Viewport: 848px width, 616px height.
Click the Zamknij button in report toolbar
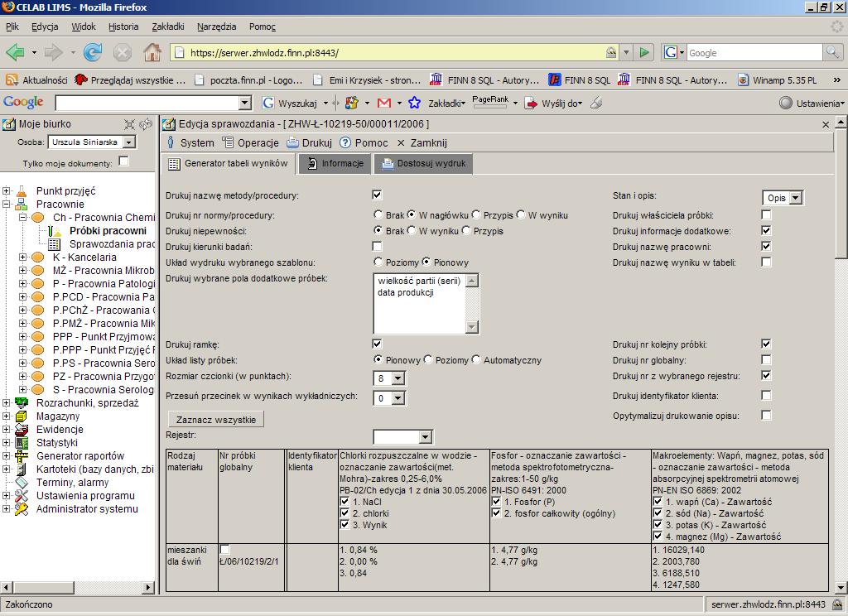(422, 142)
